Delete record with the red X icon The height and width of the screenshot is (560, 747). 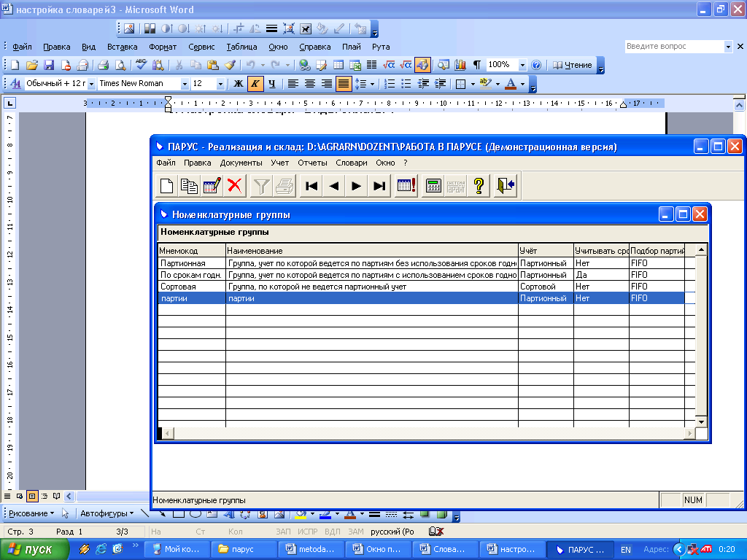coord(234,186)
